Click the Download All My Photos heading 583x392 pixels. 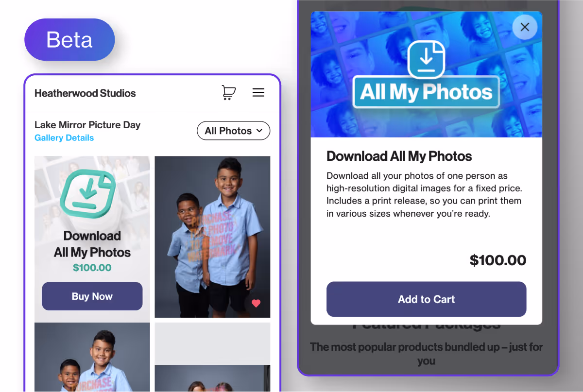click(x=399, y=156)
